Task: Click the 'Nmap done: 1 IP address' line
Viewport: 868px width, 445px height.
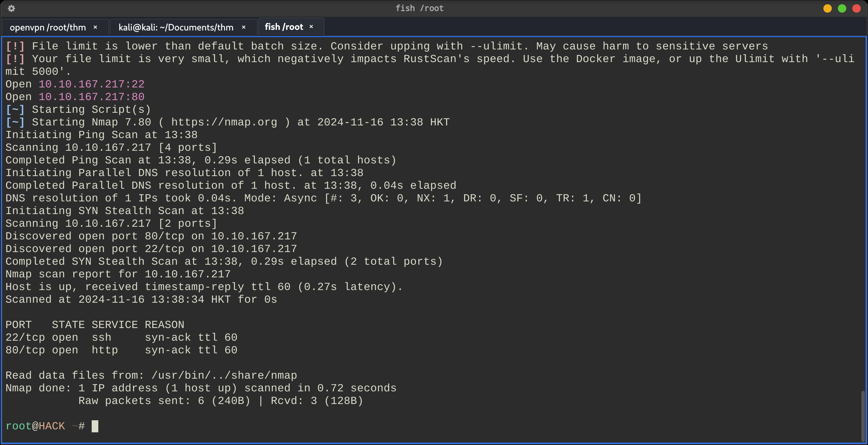Action: [x=201, y=388]
